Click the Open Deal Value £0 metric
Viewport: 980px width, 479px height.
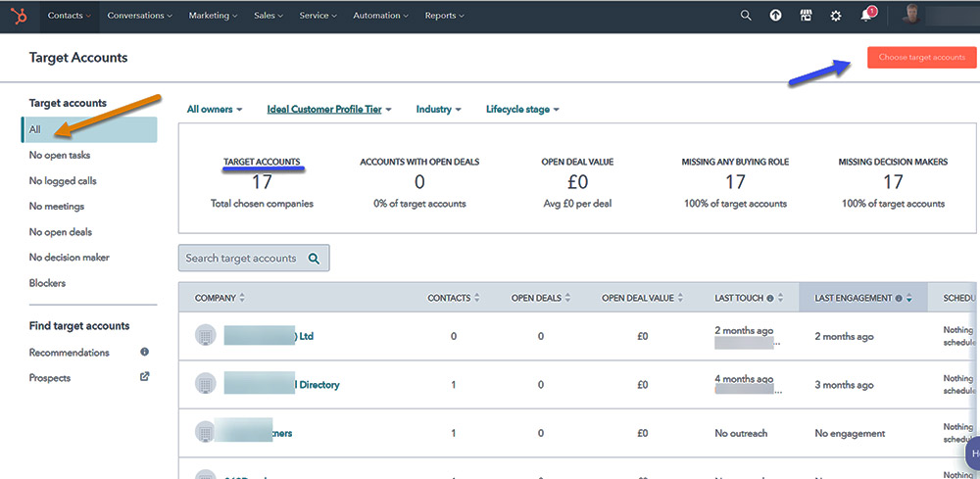tap(577, 182)
